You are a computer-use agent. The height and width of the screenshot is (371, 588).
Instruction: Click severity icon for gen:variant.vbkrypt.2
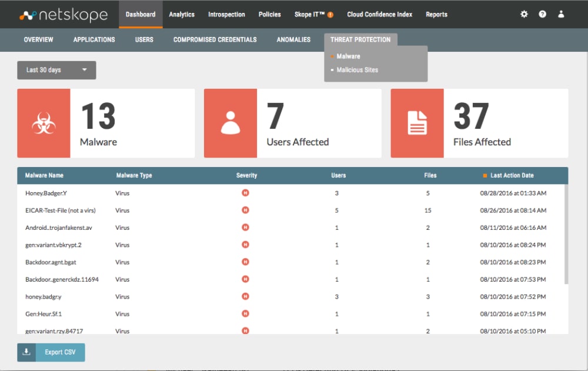click(x=245, y=245)
